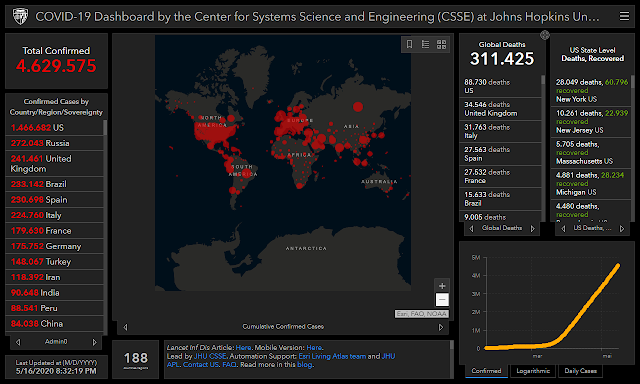The image size is (640, 384).
Task: Click 15.633 deaths Brazil entry
Action: [x=500, y=199]
